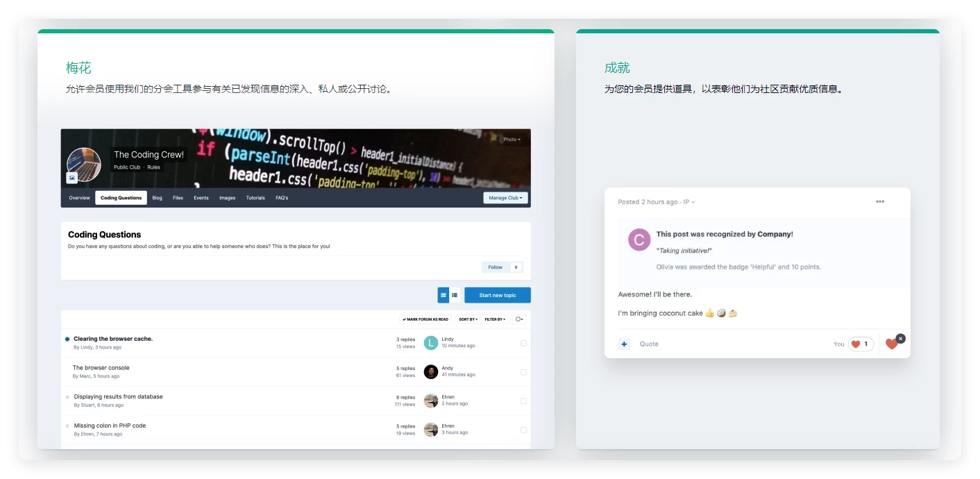Viewport: 980px width, 479px height.
Task: Click the Start new topic button
Action: pos(497,295)
